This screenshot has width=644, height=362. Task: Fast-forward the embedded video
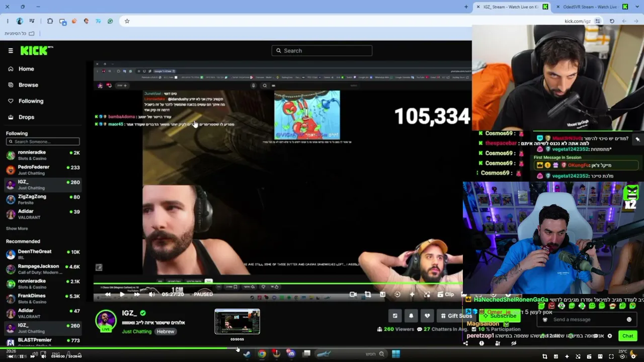(x=136, y=295)
